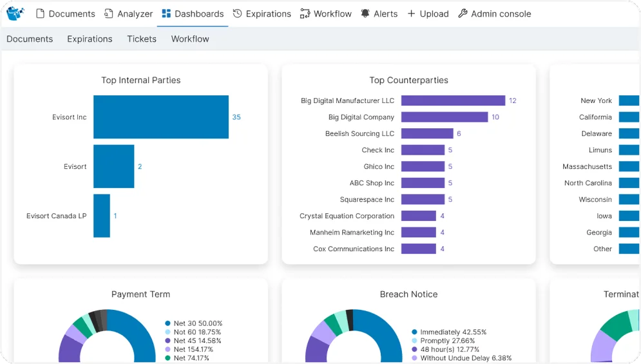Click the Top Internal Parties chart title

tap(141, 80)
